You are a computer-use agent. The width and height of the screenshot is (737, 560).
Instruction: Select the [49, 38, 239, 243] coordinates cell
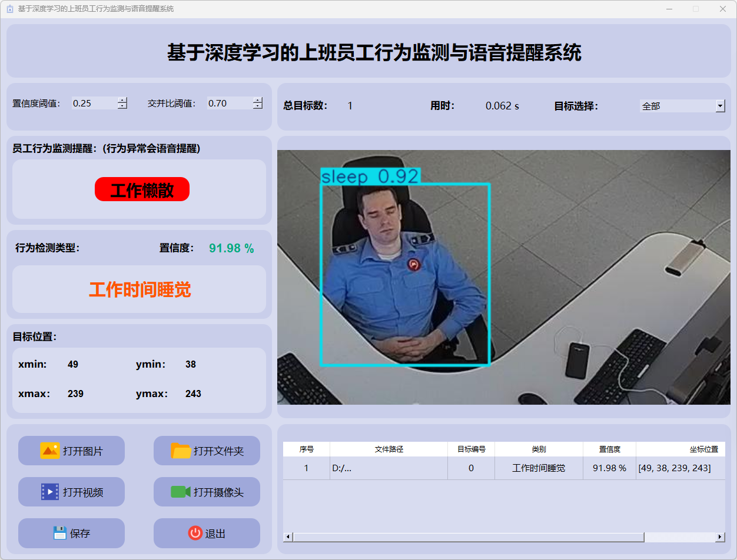click(680, 468)
